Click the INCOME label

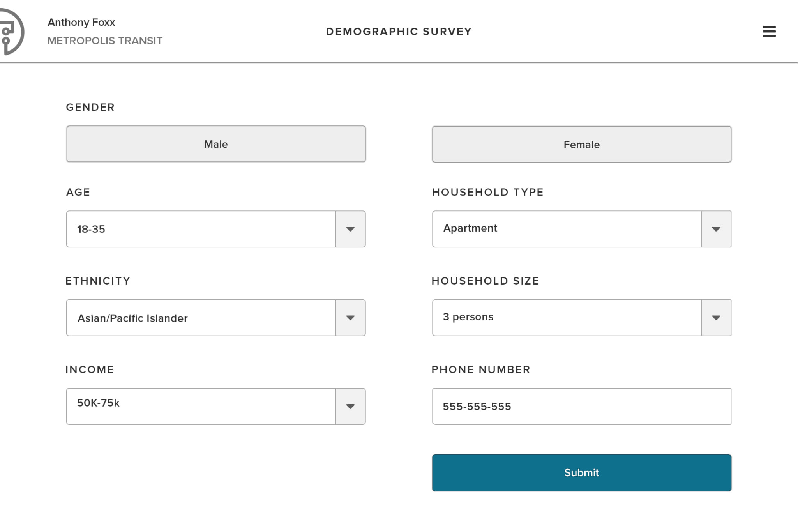[90, 369]
